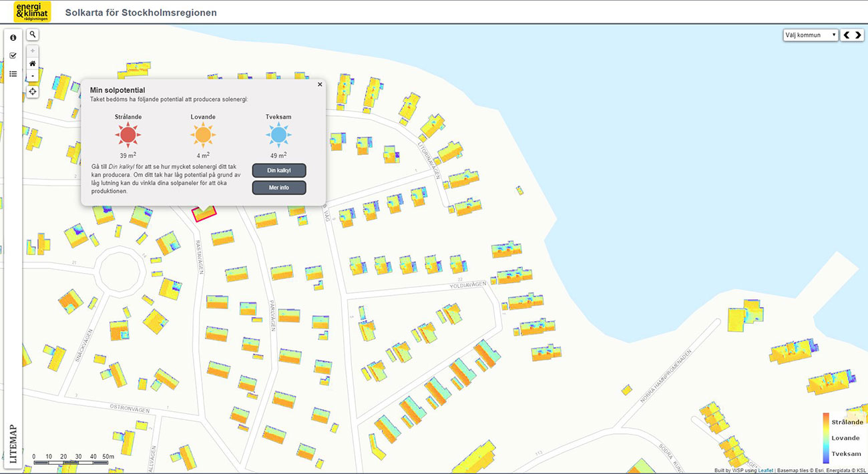This screenshot has width=868, height=474.
Task: Select the red-outlined building on the map
Action: click(204, 213)
